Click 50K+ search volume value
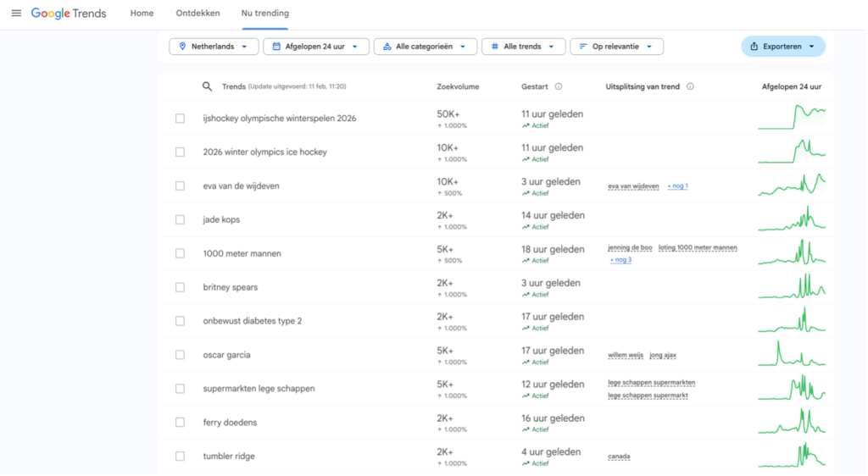The image size is (868, 476). pos(448,114)
